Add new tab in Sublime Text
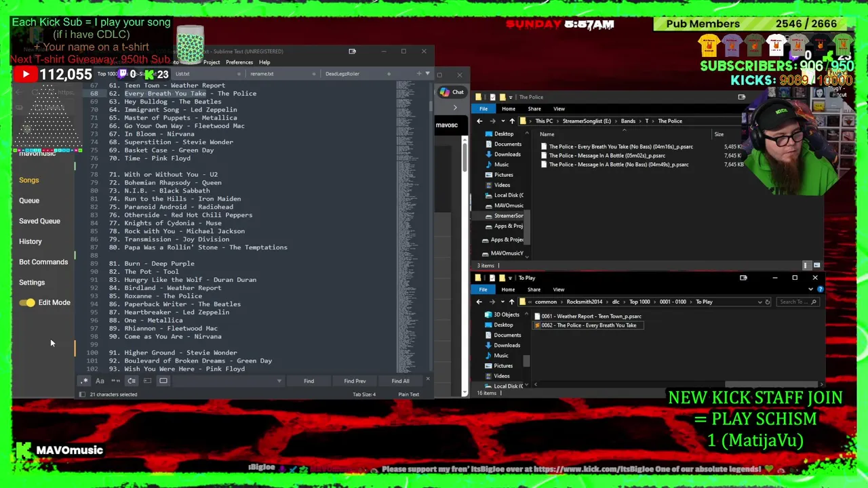This screenshot has height=488, width=868. pos(418,73)
